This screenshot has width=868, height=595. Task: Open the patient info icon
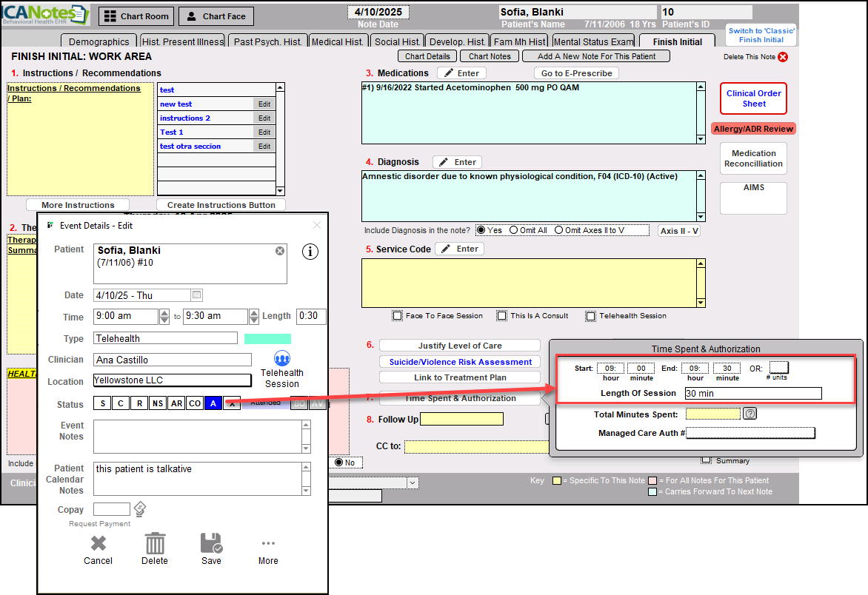pyautogui.click(x=310, y=252)
